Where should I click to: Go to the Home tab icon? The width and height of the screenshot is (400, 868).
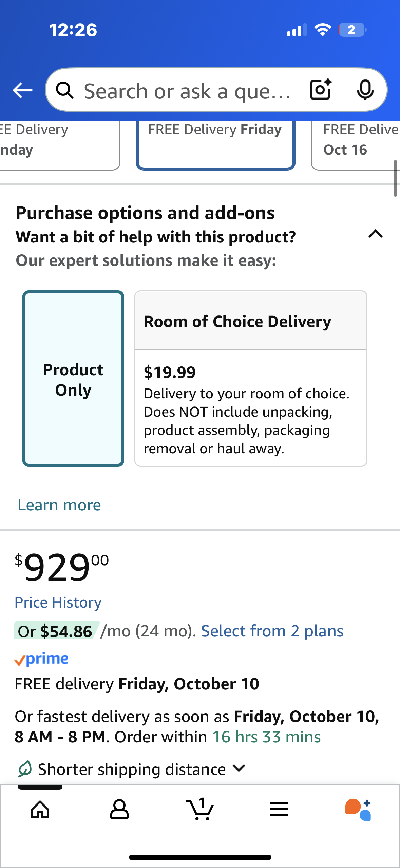click(40, 810)
